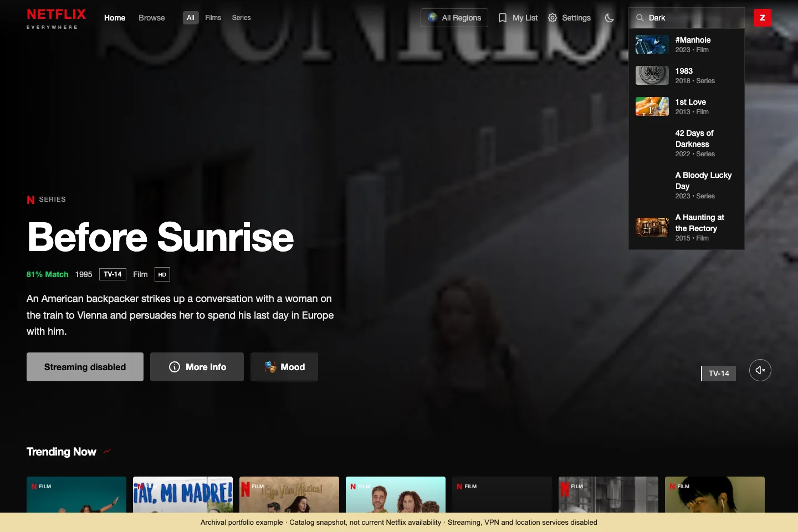Toggle the hero trailer mute button

click(760, 370)
